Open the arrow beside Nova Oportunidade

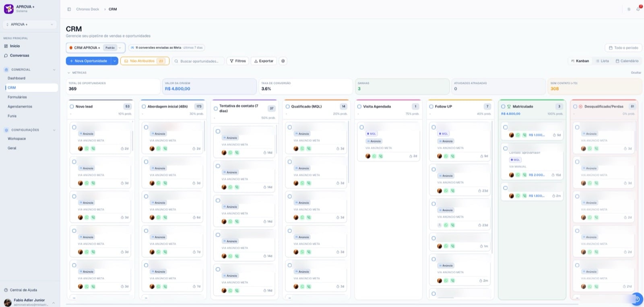pyautogui.click(x=114, y=61)
